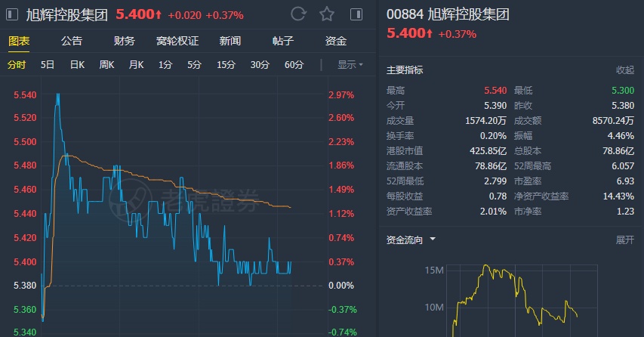Toggle the right side panel icon
This screenshot has width=644, height=337.
click(356, 15)
